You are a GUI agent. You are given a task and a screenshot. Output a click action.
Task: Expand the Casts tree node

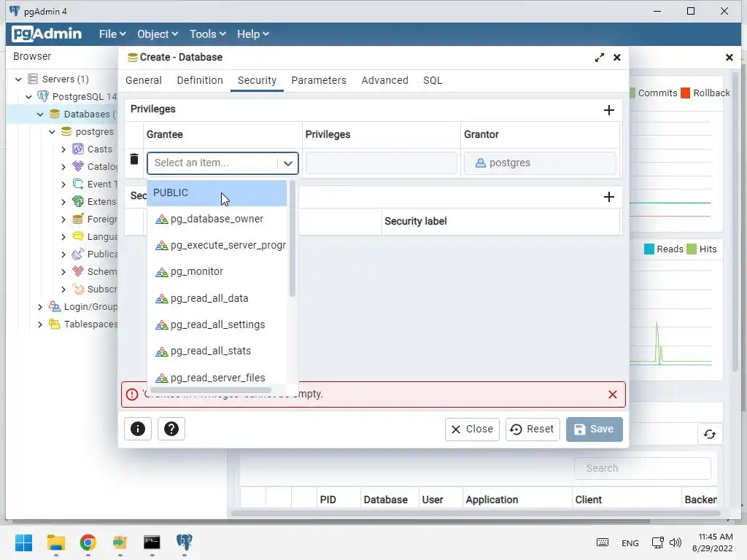click(x=63, y=149)
